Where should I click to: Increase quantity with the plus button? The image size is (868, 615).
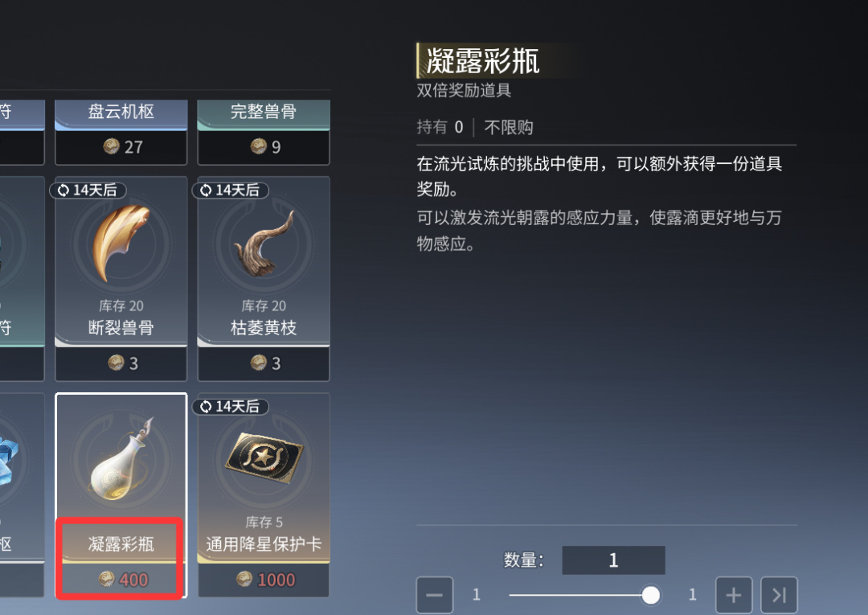734,595
